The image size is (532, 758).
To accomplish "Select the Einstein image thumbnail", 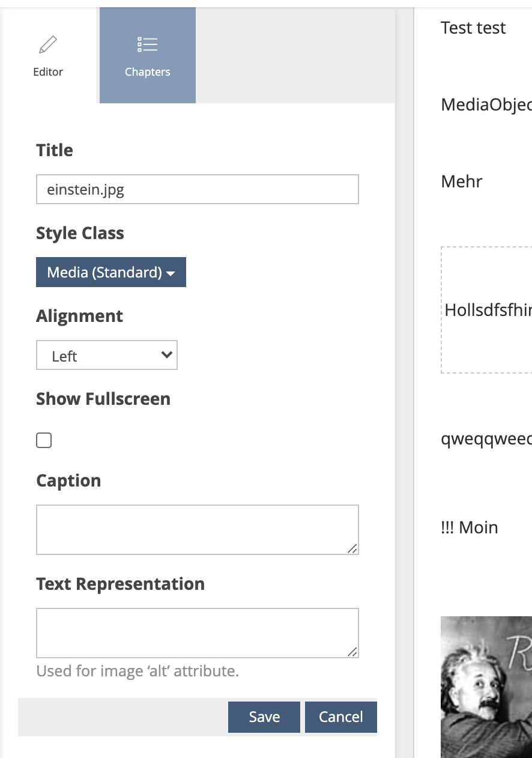I will [486, 686].
